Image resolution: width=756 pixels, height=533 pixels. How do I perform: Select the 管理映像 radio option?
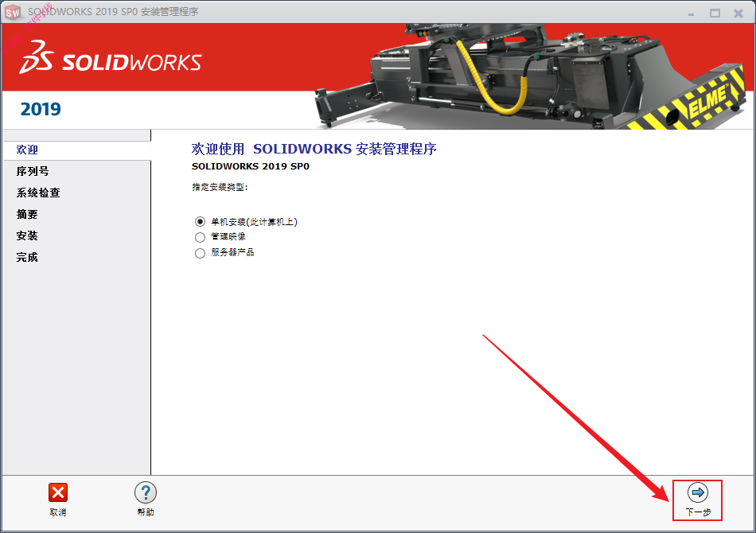200,237
